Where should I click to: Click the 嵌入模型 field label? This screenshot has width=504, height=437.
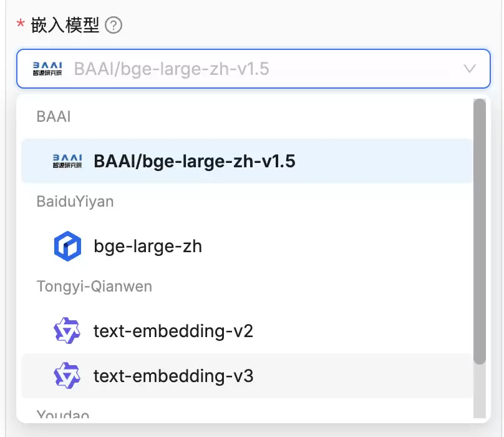(x=65, y=26)
